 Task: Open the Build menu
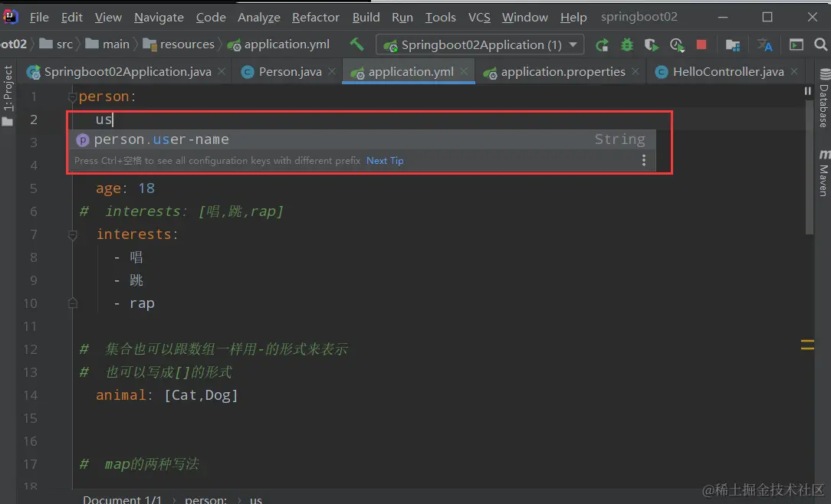click(x=366, y=18)
